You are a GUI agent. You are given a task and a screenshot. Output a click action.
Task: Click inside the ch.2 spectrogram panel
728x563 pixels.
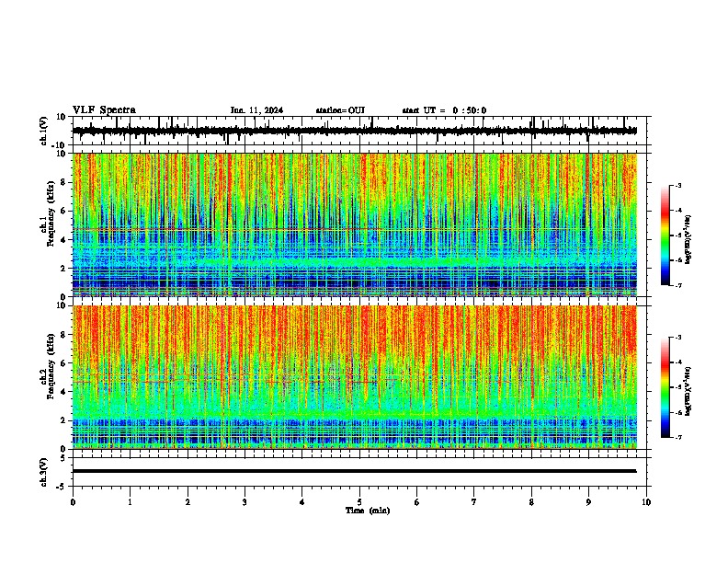tap(355, 377)
